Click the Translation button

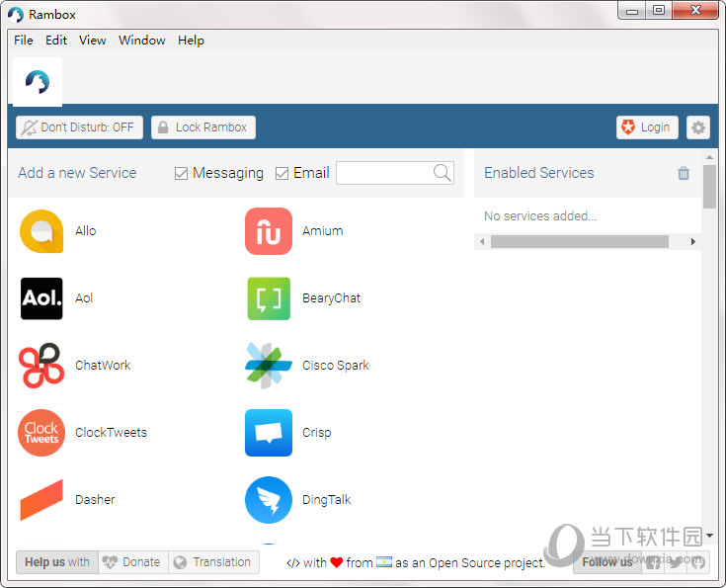tap(213, 562)
